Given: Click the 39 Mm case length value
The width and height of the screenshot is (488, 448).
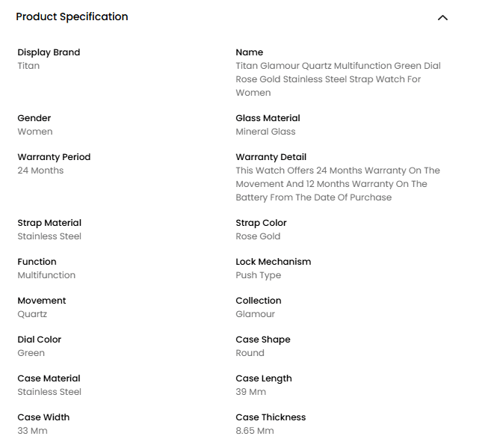Looking at the screenshot, I should click(250, 392).
